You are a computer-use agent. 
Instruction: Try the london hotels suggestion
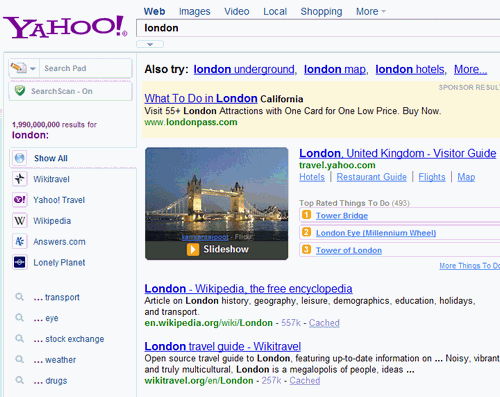pyautogui.click(x=410, y=69)
